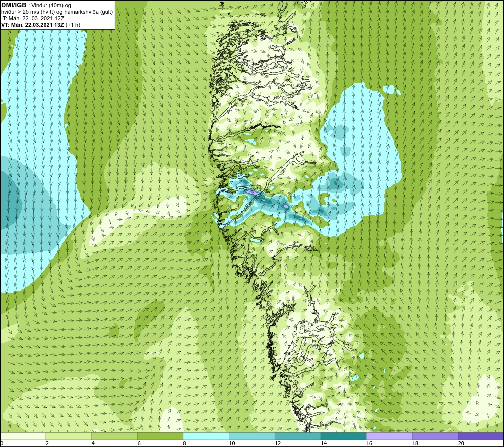Click the 10-12 m/s cyan legend swatch
This screenshot has width=504, height=447.
coord(252,436)
